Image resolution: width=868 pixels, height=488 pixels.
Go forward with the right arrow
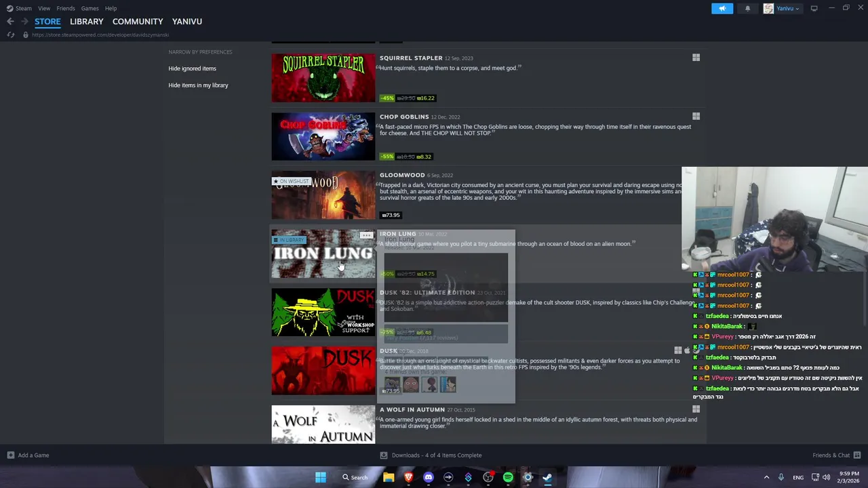pyautogui.click(x=24, y=22)
